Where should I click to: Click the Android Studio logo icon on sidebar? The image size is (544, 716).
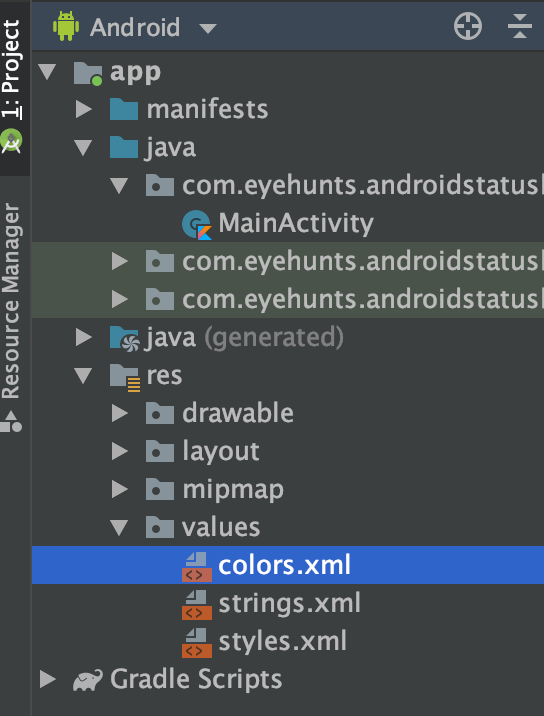11,141
